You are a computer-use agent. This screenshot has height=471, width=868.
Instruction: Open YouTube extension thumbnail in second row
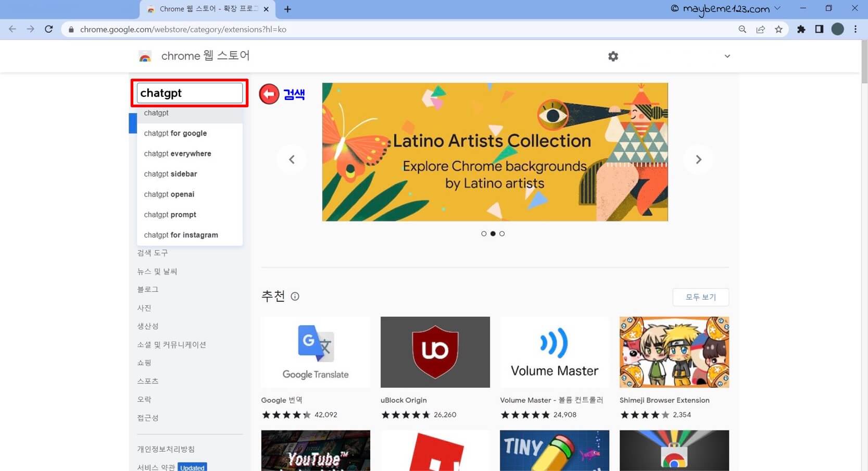click(x=316, y=451)
